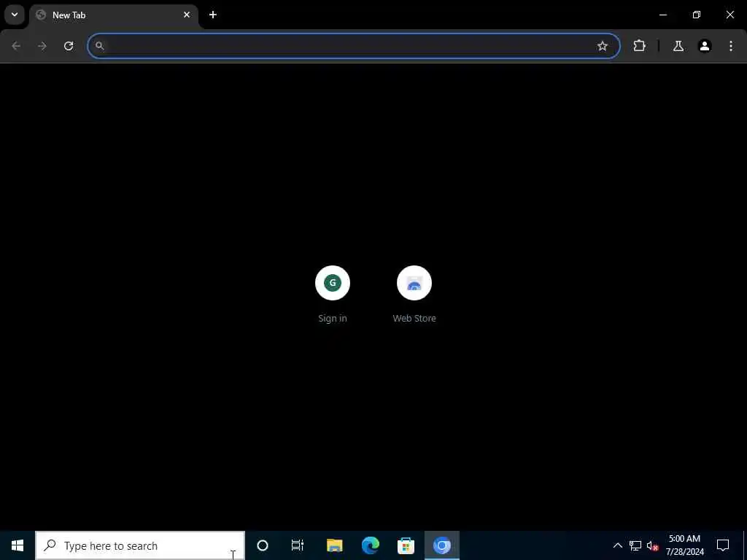The width and height of the screenshot is (747, 560).
Task: Open Task View on taskbar
Action: pos(298,545)
